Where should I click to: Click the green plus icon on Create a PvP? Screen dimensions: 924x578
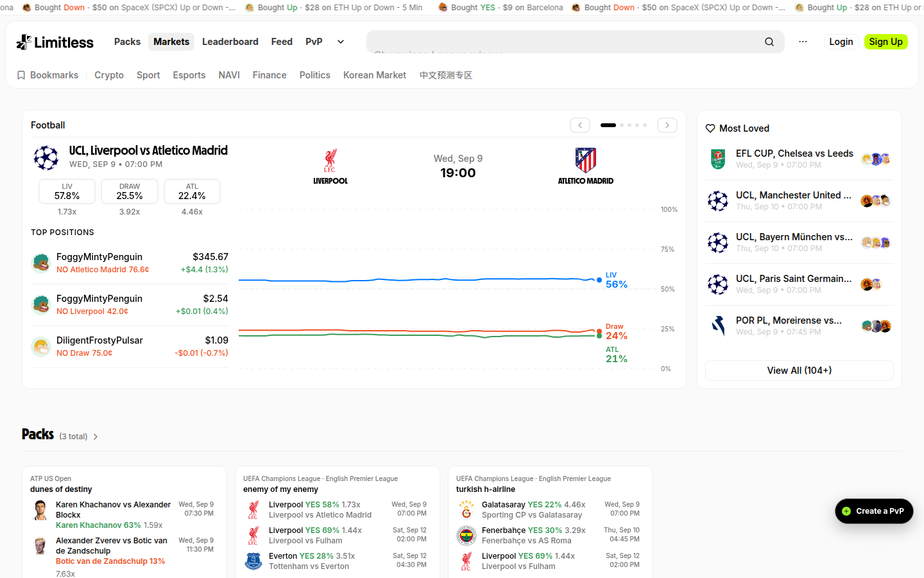pyautogui.click(x=846, y=511)
